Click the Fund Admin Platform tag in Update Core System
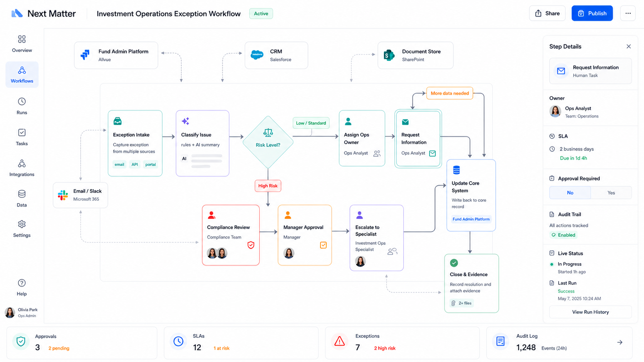 471,219
